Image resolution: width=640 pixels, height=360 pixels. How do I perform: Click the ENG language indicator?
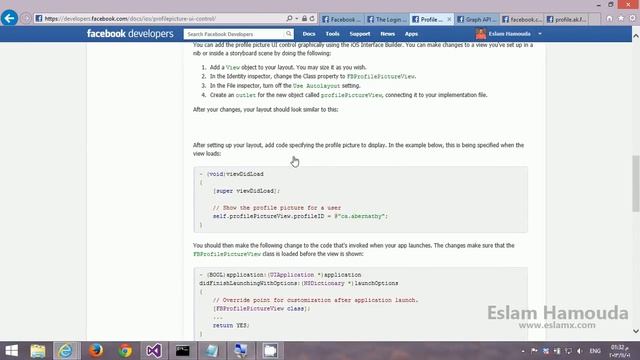(x=595, y=351)
